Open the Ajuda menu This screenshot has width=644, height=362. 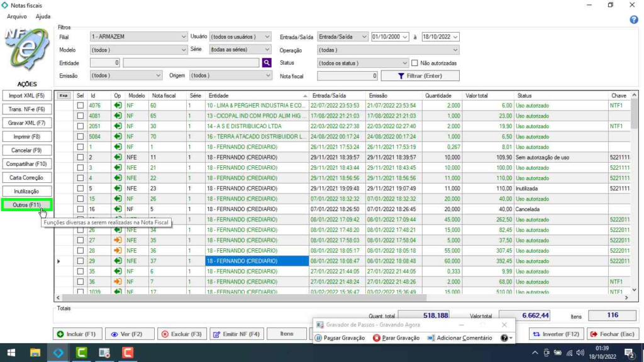43,16
